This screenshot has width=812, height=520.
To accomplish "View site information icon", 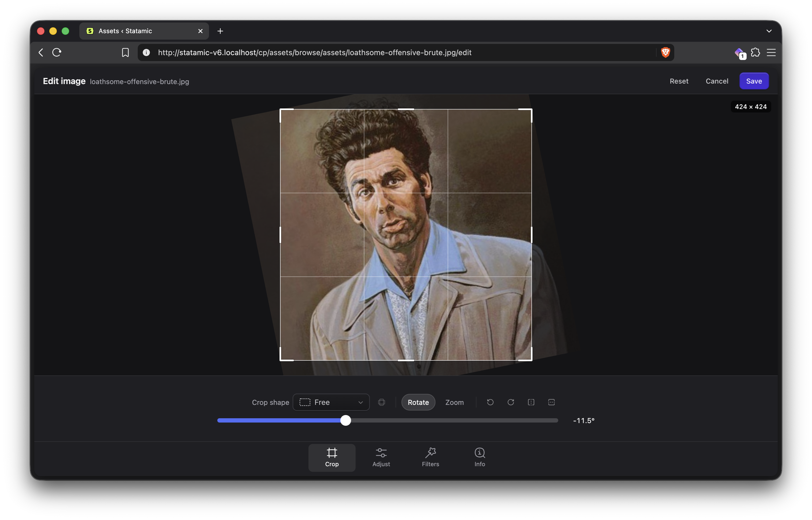I will pos(146,52).
